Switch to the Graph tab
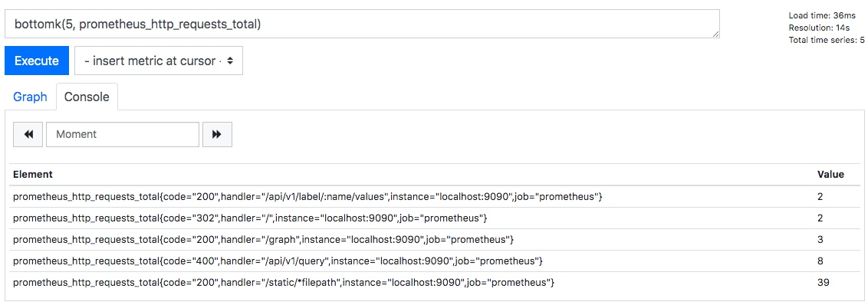 [x=30, y=97]
